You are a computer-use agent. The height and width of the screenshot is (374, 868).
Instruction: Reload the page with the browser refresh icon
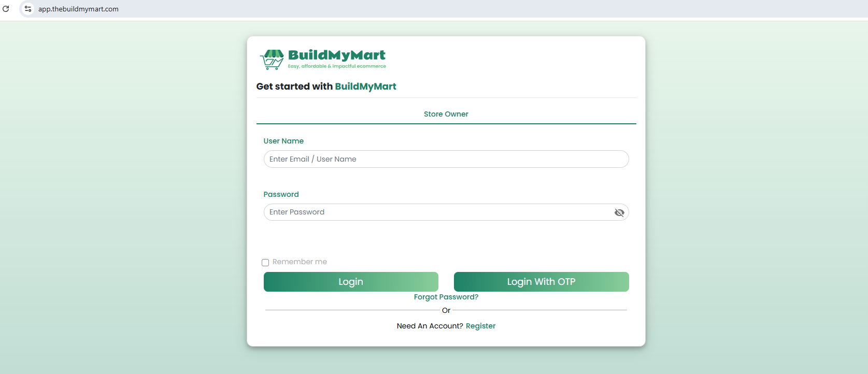(6, 9)
